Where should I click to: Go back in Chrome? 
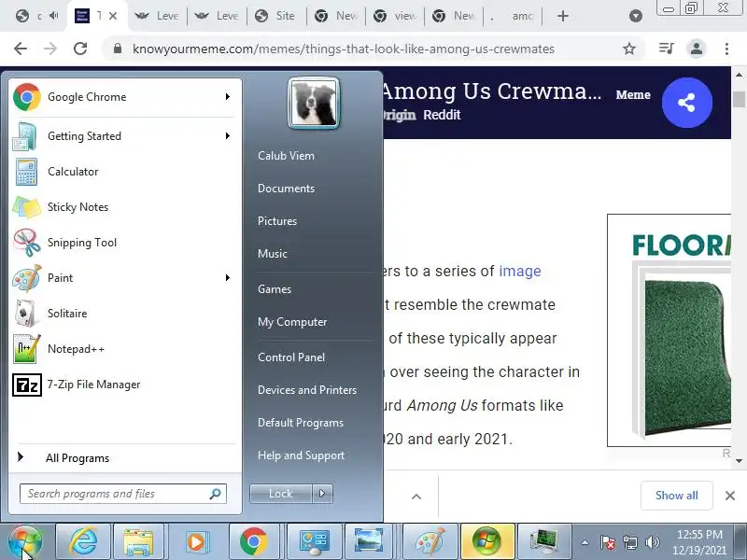coord(21,49)
